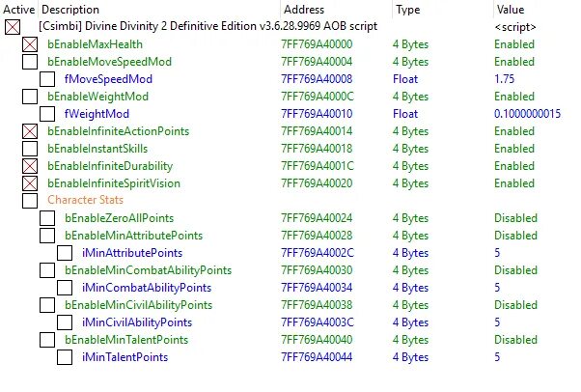Click the Address column header
581x392 pixels.
point(304,10)
